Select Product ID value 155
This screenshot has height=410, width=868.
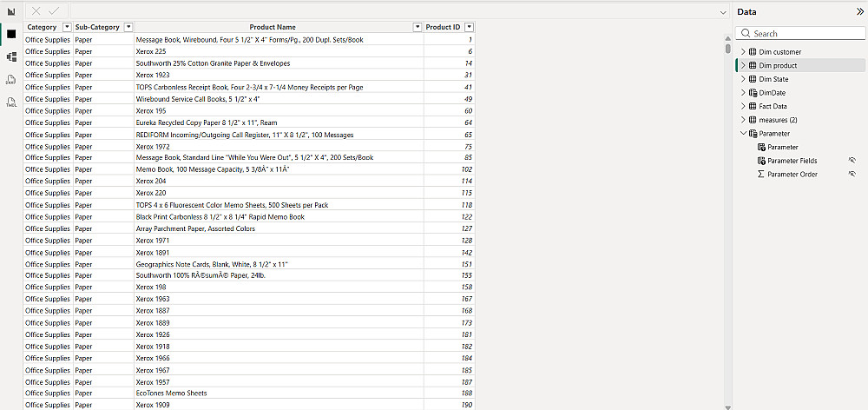coord(450,275)
